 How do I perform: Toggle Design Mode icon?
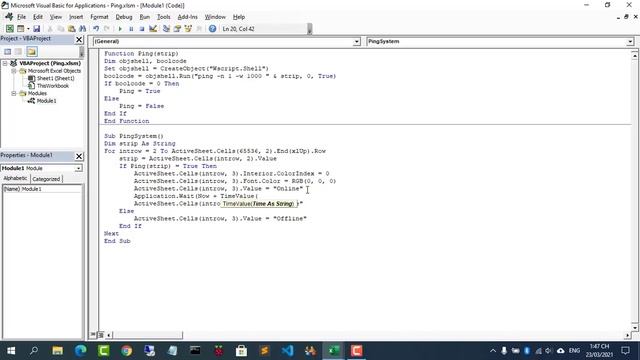click(153, 29)
